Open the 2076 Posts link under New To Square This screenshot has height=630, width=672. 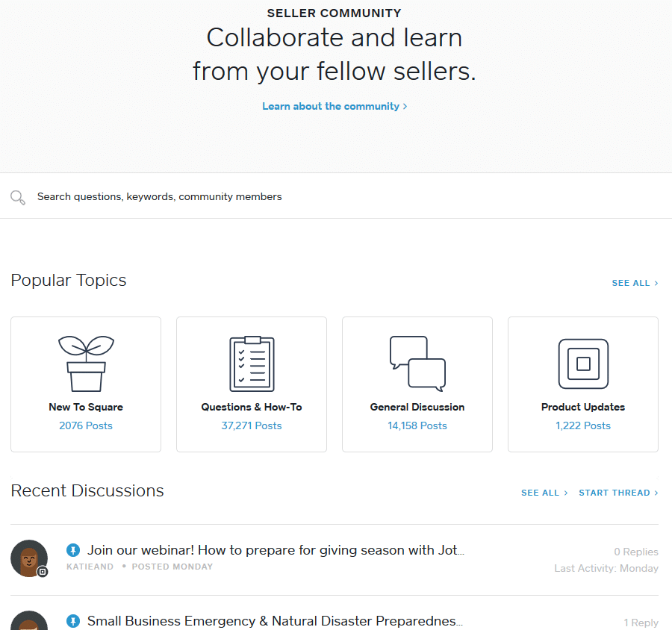coord(85,424)
